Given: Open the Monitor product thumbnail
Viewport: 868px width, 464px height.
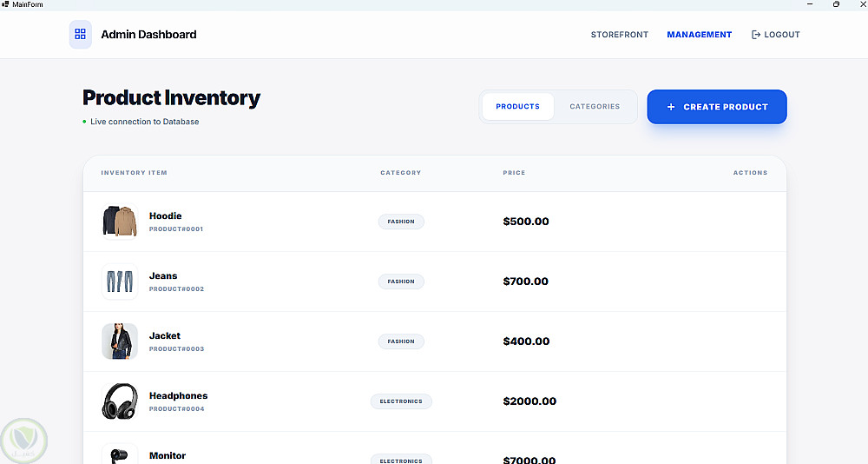Looking at the screenshot, I should (120, 454).
